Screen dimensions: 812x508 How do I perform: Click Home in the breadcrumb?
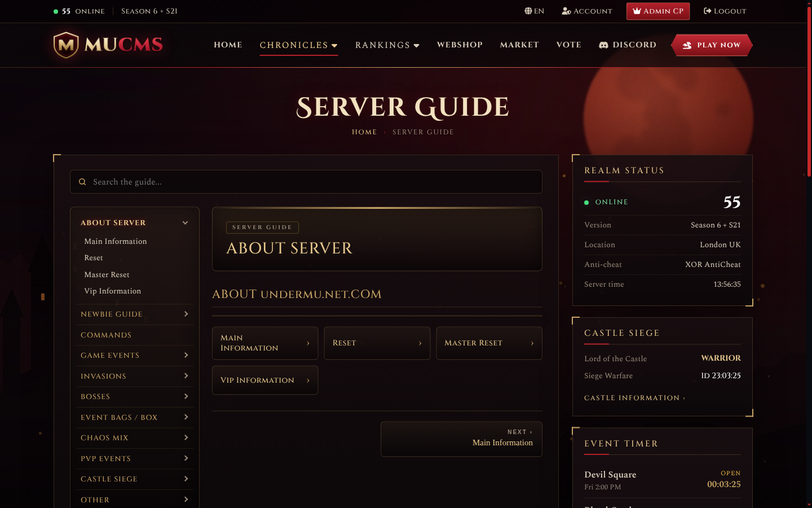364,132
